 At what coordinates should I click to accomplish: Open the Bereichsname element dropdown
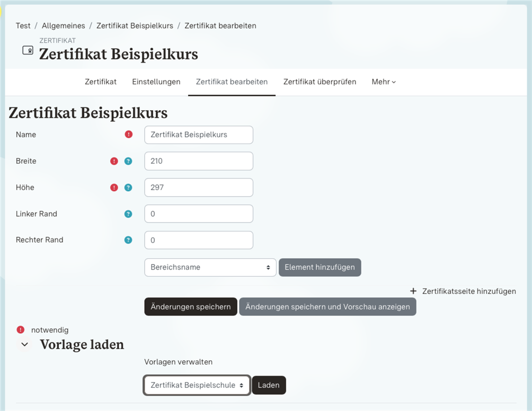pos(210,267)
